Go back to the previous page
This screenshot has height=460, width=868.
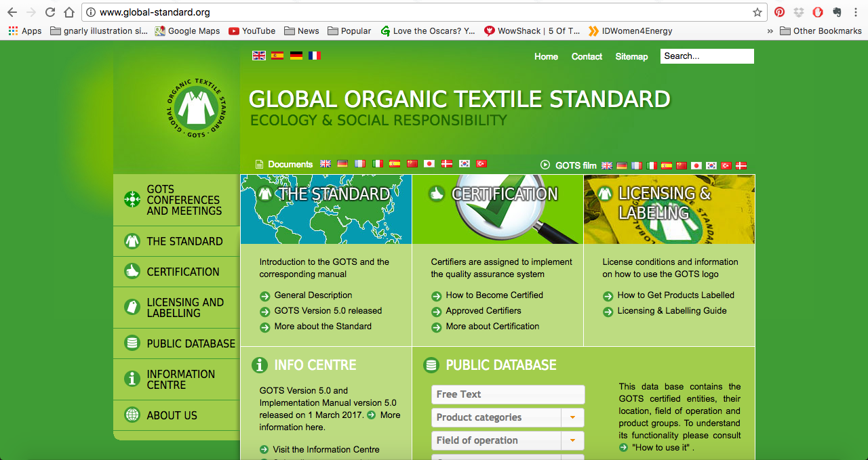(12, 12)
